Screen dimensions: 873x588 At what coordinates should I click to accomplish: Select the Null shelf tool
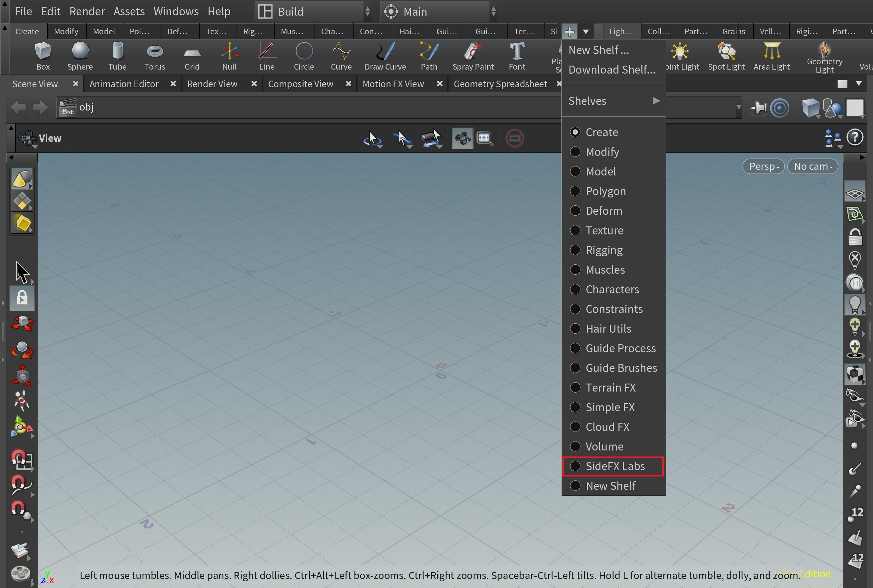[x=229, y=56]
